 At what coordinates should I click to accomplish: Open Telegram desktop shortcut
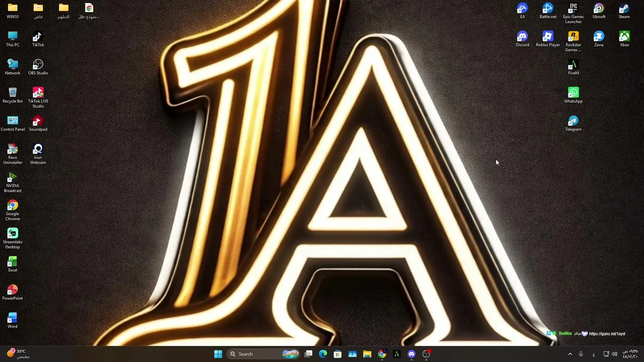pos(573,124)
